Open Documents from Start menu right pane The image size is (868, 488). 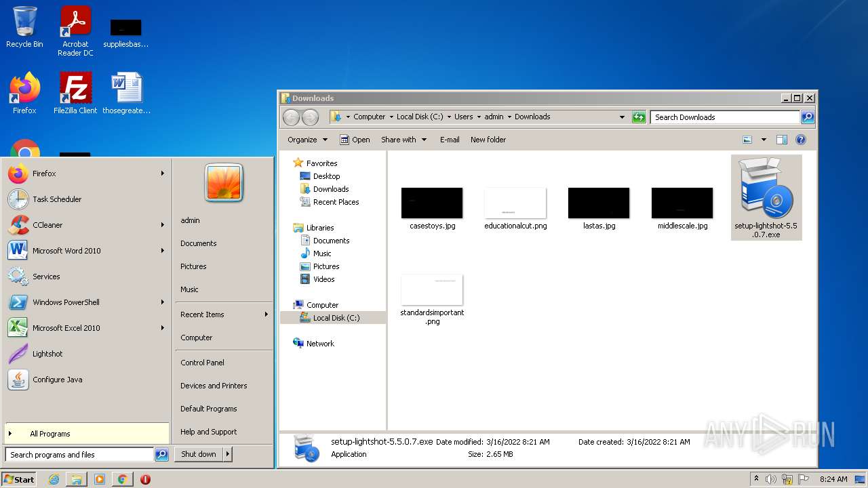click(x=199, y=243)
